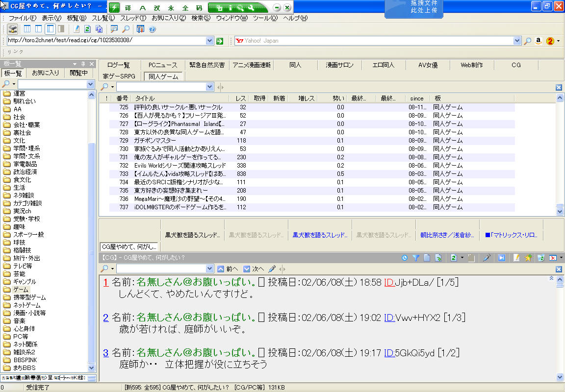Click the lightning bolt on the green floating bar
Viewport: 565px width, 392px height.
click(x=115, y=7)
